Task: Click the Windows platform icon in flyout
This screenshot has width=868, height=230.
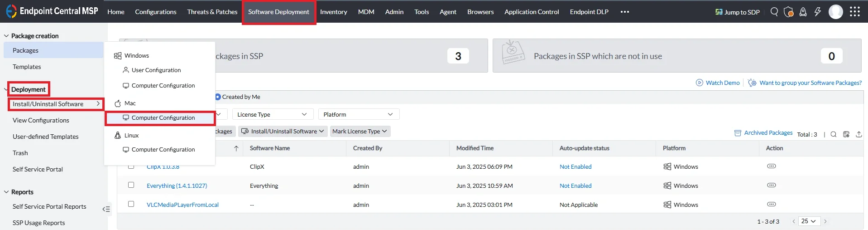Action: click(118, 55)
